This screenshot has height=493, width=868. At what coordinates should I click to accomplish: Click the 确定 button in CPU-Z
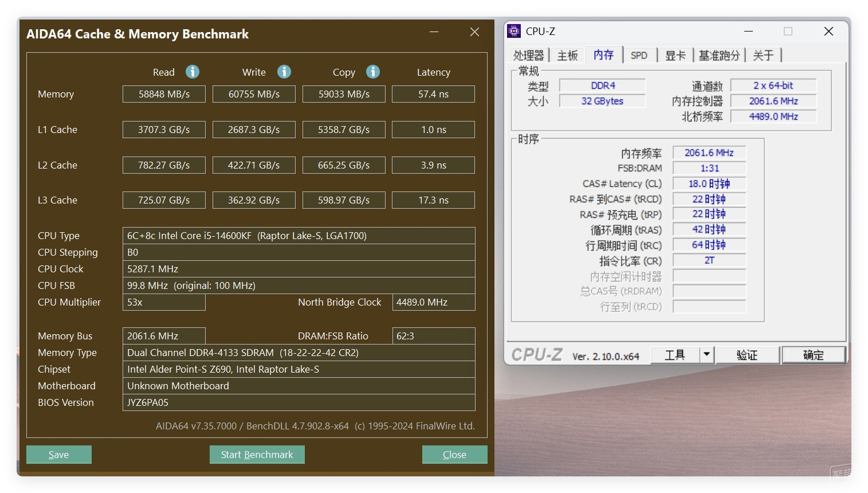pyautogui.click(x=814, y=355)
